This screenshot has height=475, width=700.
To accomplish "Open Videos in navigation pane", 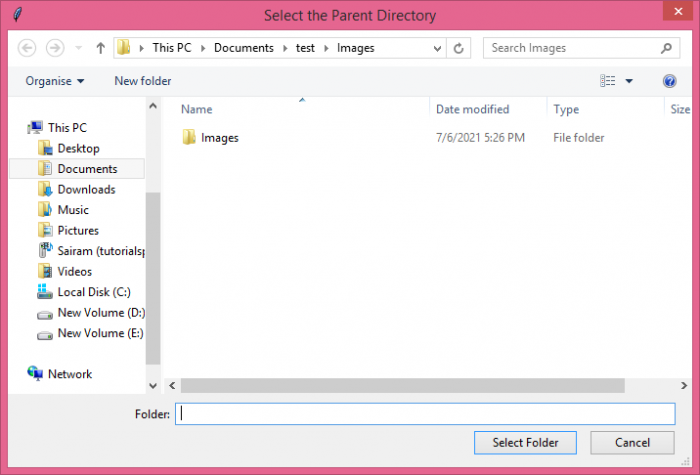I will 75,271.
